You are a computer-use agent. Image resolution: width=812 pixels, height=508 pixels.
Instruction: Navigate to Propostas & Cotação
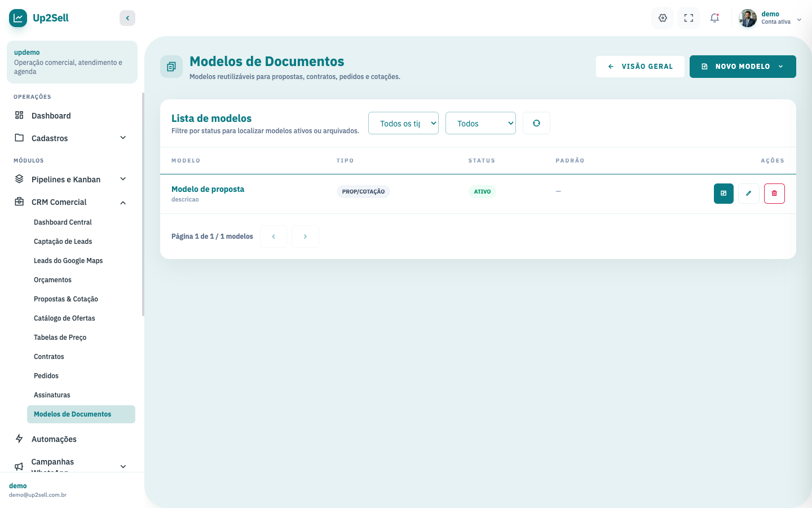tap(81, 299)
